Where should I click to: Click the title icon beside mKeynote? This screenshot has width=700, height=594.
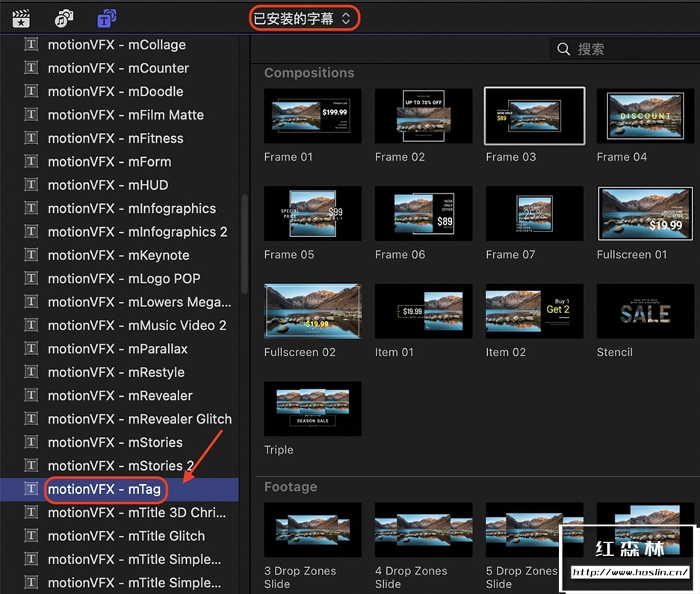pyautogui.click(x=31, y=255)
